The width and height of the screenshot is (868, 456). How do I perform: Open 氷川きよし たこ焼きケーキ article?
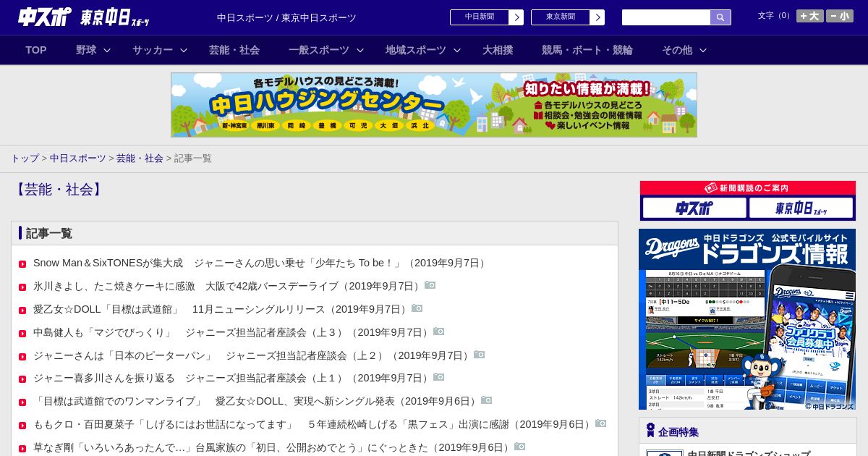click(229, 286)
